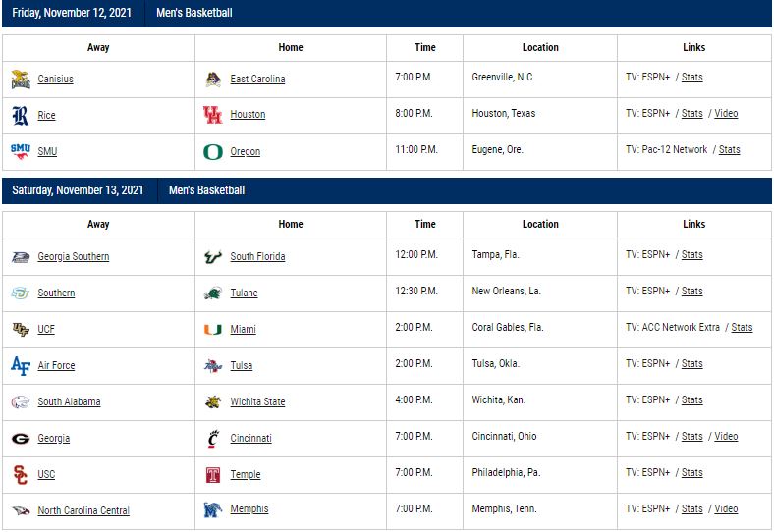Open Stats for SMU at Oregon game
This screenshot has height=532, width=774.
729,149
